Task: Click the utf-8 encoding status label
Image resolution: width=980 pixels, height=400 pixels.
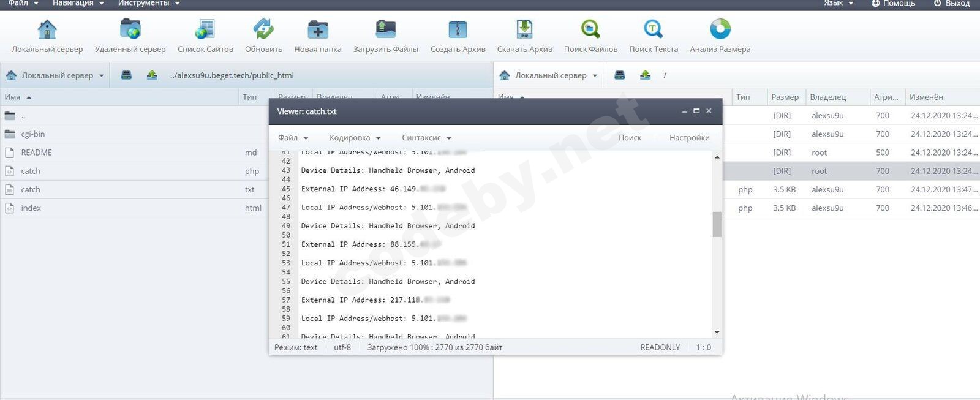Action: (342, 347)
